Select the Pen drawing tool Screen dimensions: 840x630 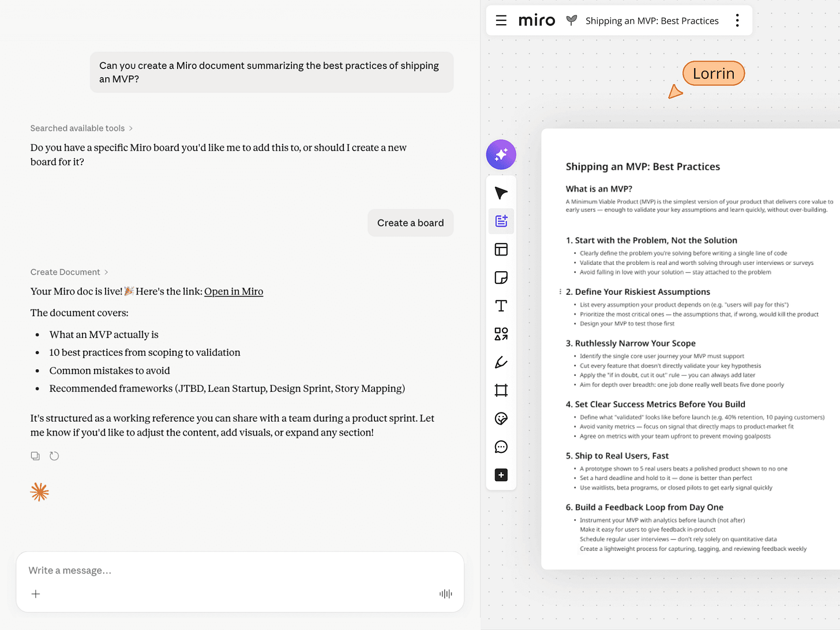[501, 362]
